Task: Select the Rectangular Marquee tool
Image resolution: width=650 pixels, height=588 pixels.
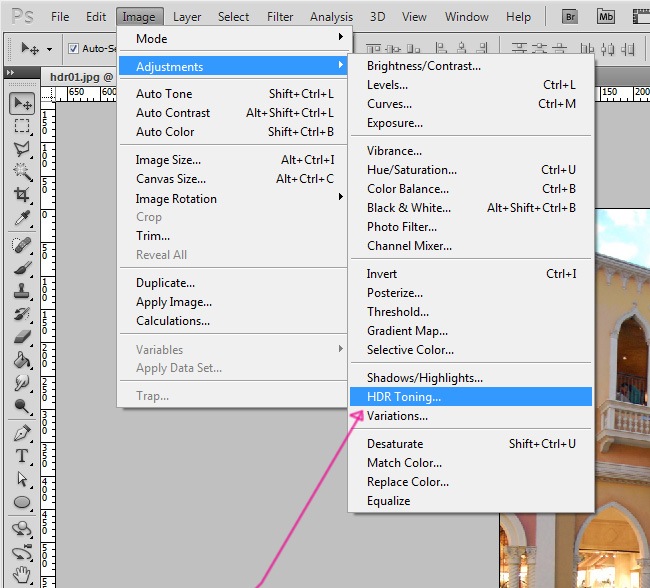Action: point(22,127)
